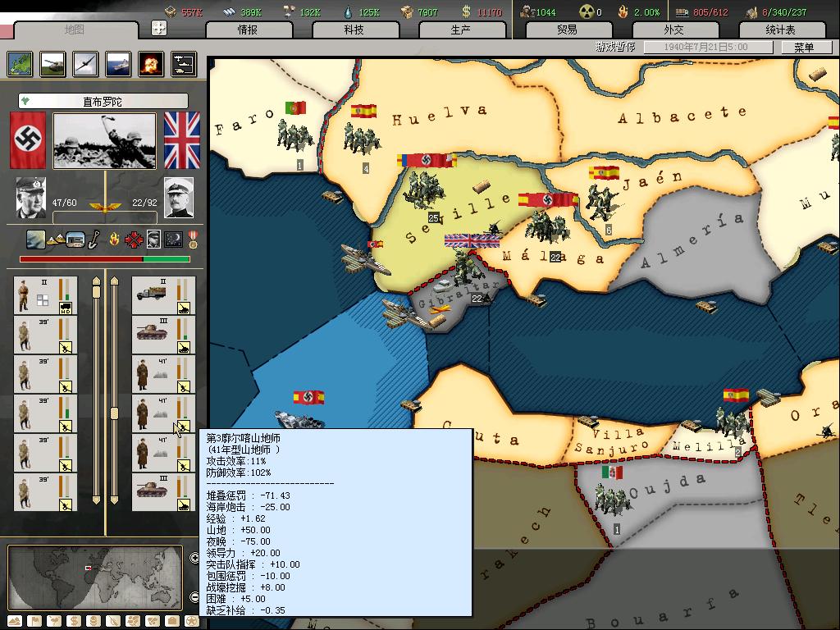The image size is (840, 630).
Task: Click the convoy transports icon
Action: point(184,64)
